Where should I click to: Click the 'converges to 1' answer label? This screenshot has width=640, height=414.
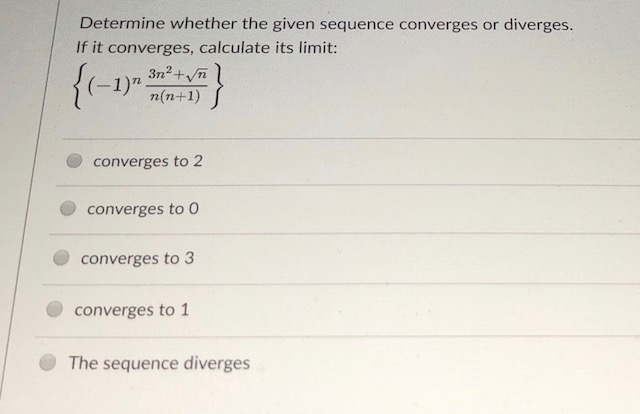coord(132,310)
